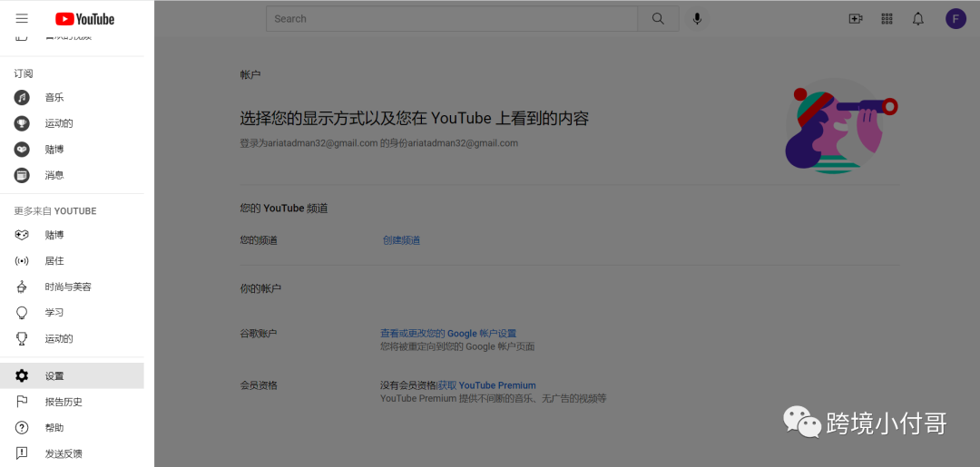Image resolution: width=980 pixels, height=467 pixels.
Task: Click the 获取 YouTube Premium link
Action: 487,385
